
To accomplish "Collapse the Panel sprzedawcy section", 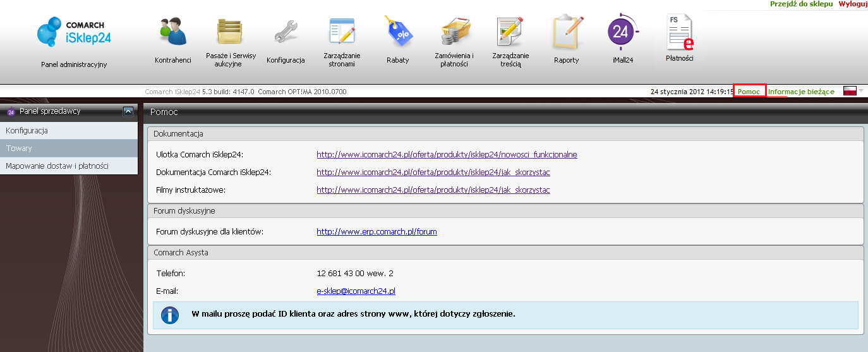I will (x=128, y=111).
